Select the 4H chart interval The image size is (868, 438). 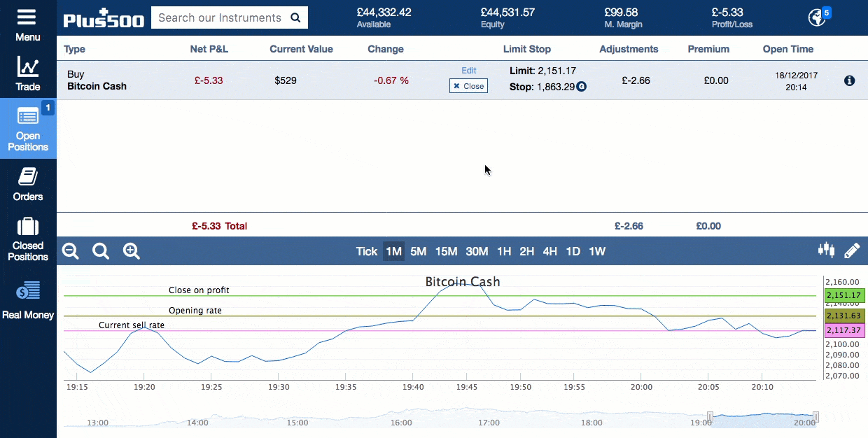[550, 251]
